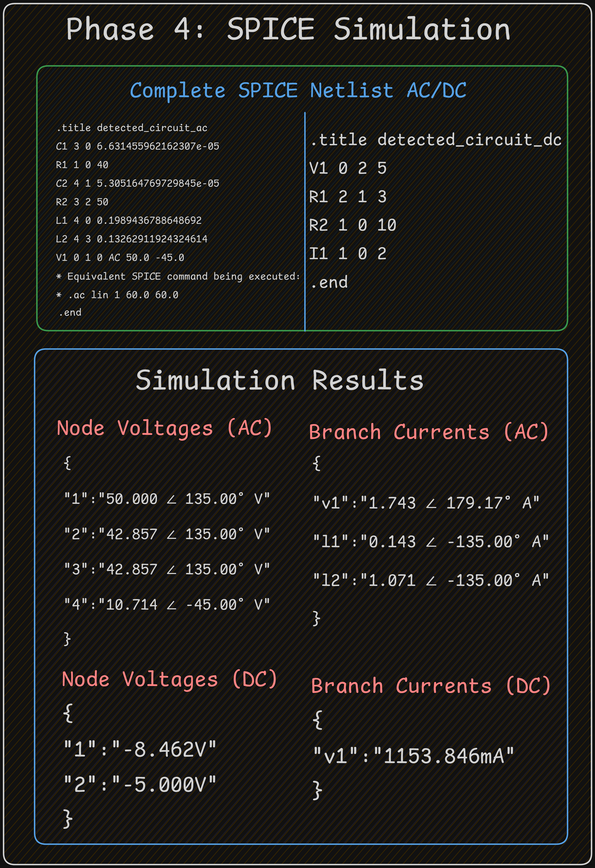Click 'Complete SPICE Netlist AC/DC' heading
The width and height of the screenshot is (595, 868).
[298, 90]
